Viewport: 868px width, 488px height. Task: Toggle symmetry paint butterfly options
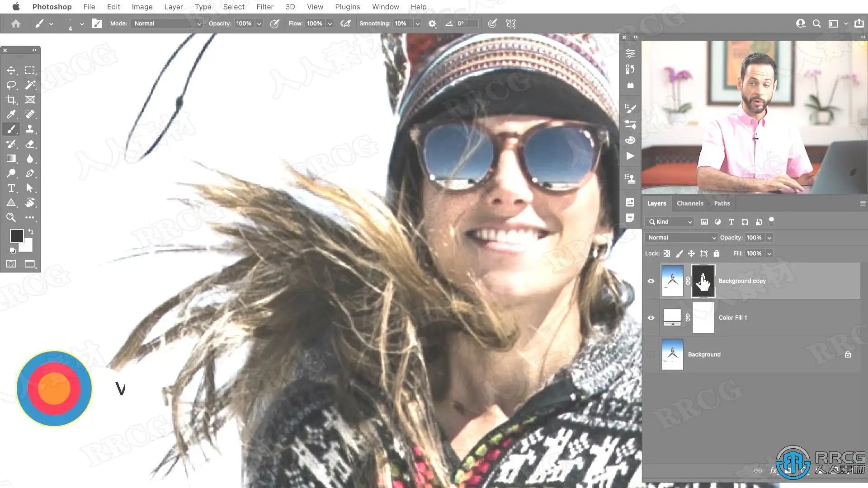[x=511, y=23]
